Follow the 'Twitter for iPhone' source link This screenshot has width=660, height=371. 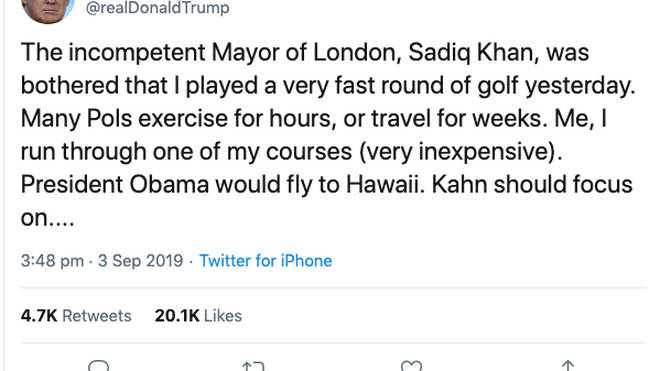[266, 261]
